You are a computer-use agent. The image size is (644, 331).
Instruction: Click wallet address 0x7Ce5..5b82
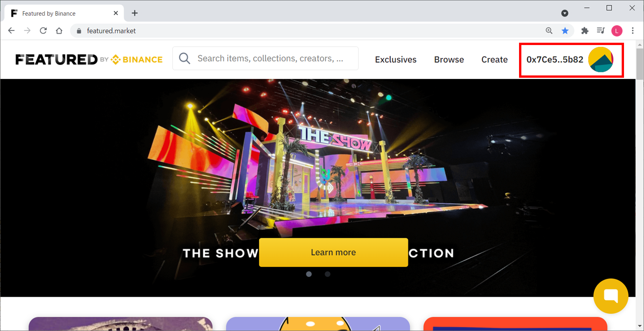(x=554, y=60)
